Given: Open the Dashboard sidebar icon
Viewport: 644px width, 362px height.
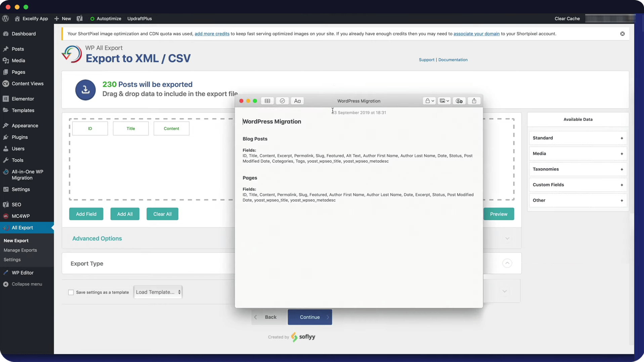Looking at the screenshot, I should tap(6, 34).
